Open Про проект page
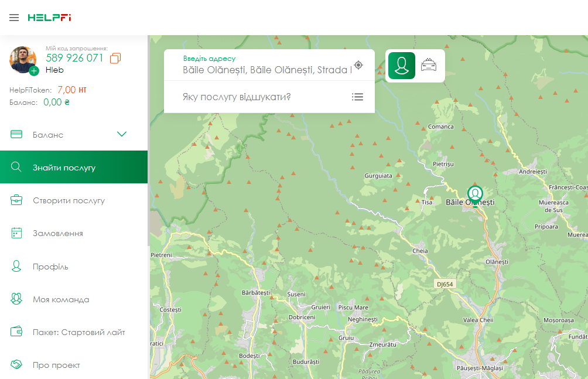 pos(56,365)
